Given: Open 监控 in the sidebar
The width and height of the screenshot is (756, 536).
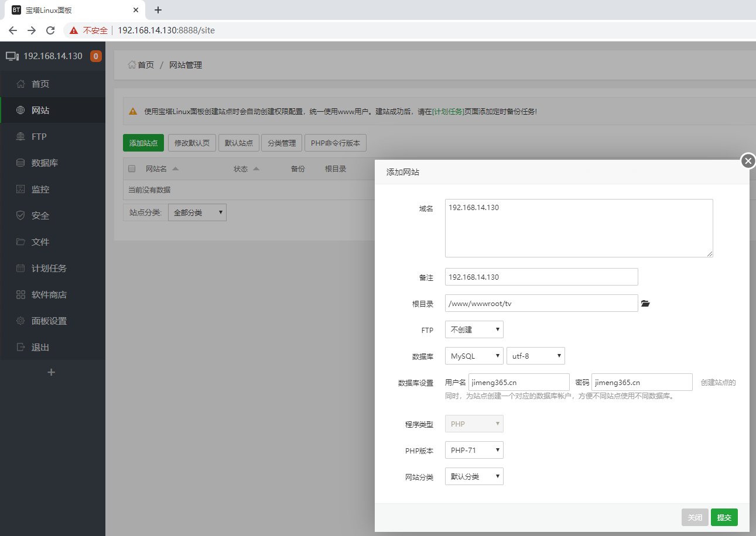Looking at the screenshot, I should (x=40, y=190).
